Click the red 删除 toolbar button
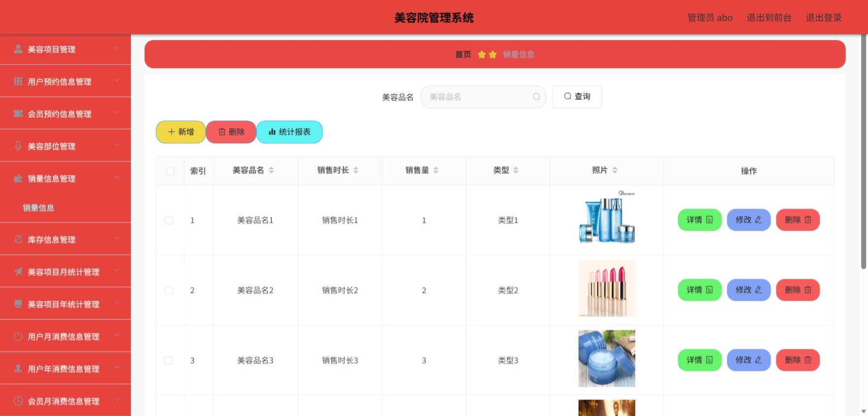868x416 pixels. pos(231,132)
